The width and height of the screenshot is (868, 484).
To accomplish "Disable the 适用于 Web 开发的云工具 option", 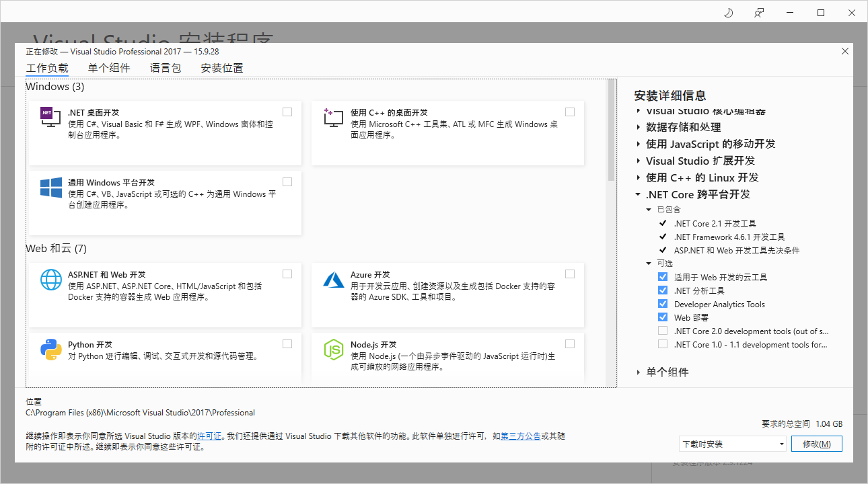I will (x=663, y=276).
